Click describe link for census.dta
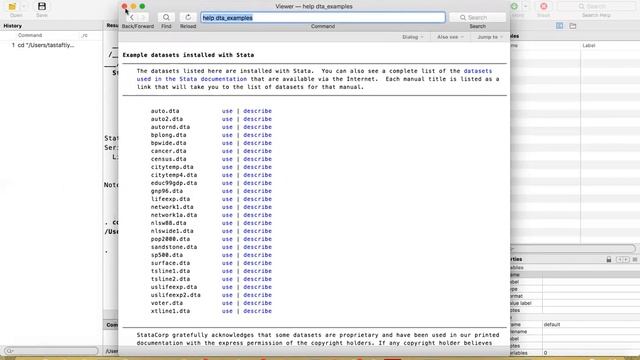Image resolution: width=640 pixels, height=360 pixels. point(258,159)
